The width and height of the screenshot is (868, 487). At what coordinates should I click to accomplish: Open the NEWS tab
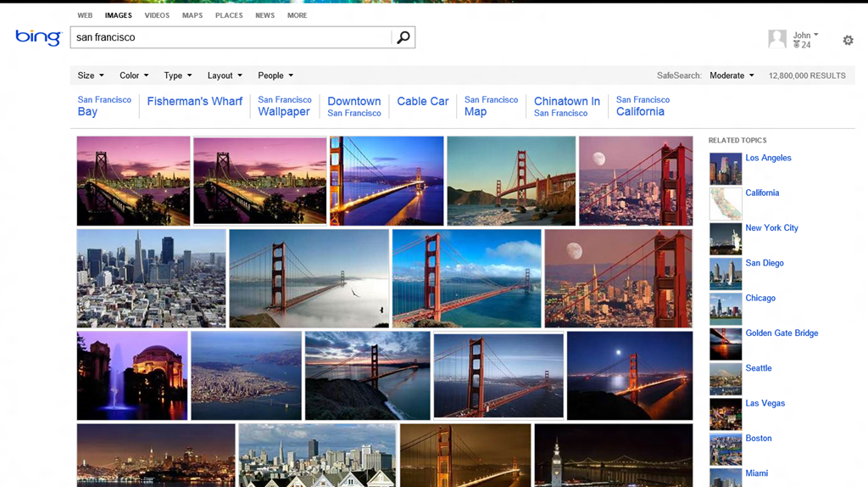point(264,15)
